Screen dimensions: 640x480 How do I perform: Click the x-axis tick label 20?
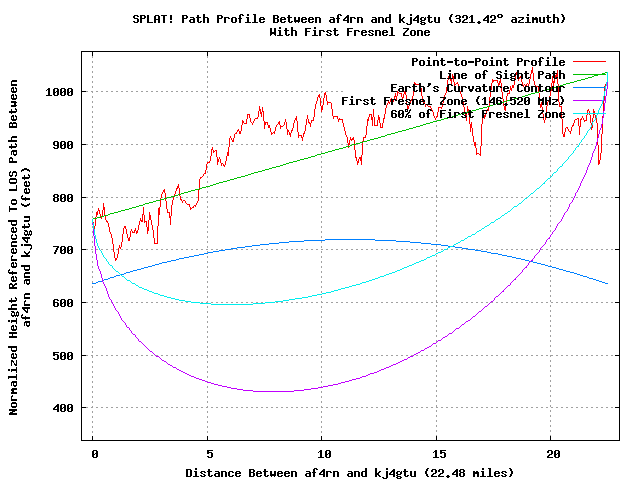[553, 454]
